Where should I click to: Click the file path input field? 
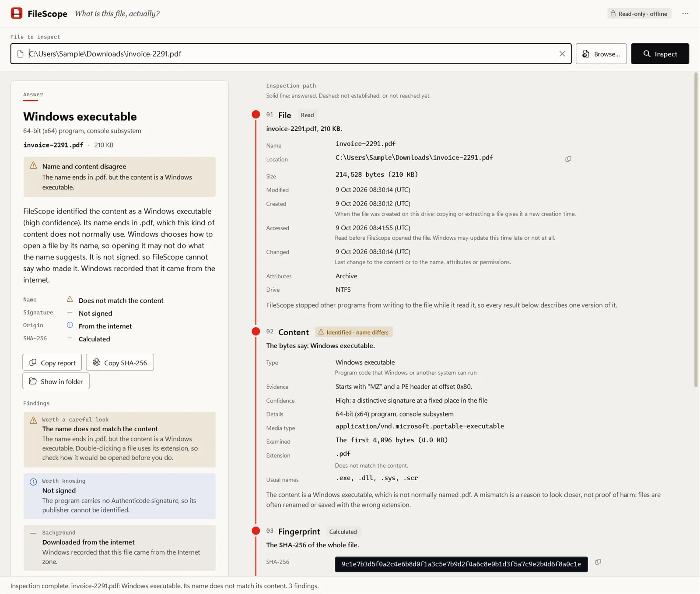[291, 54]
